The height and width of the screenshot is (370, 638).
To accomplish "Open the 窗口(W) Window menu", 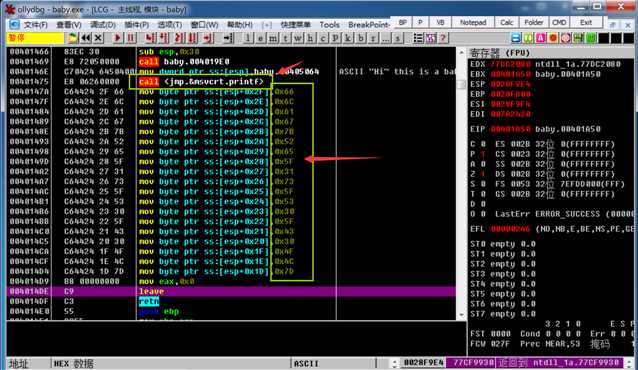I will coord(204,25).
